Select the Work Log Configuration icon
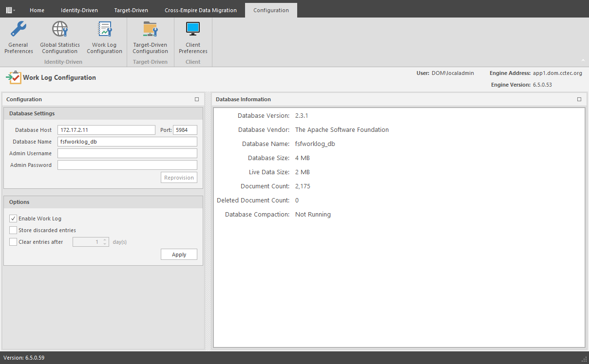Viewport: 589px width, 364px height. (104, 36)
